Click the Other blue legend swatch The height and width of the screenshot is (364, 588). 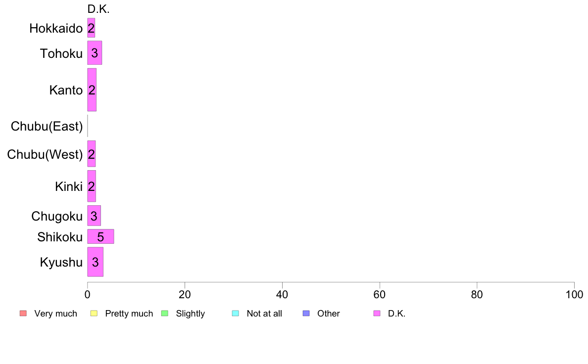[x=306, y=314]
